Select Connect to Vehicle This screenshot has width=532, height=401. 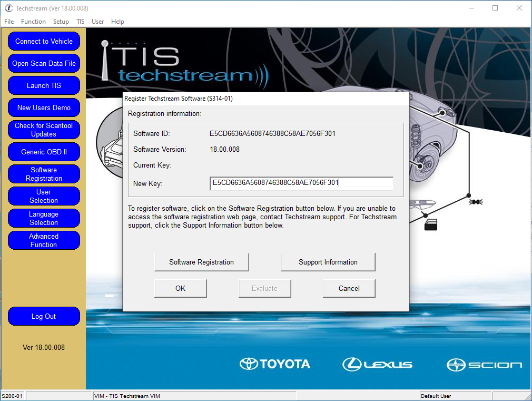coord(44,41)
